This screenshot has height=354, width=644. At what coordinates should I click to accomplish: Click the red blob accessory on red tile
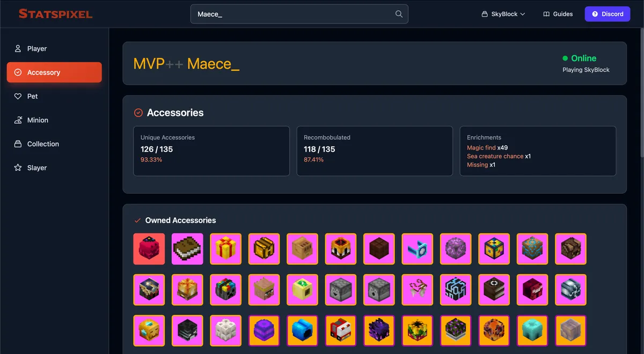click(149, 249)
